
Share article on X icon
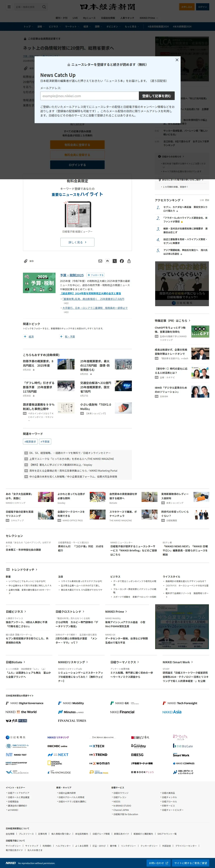pos(114,261)
